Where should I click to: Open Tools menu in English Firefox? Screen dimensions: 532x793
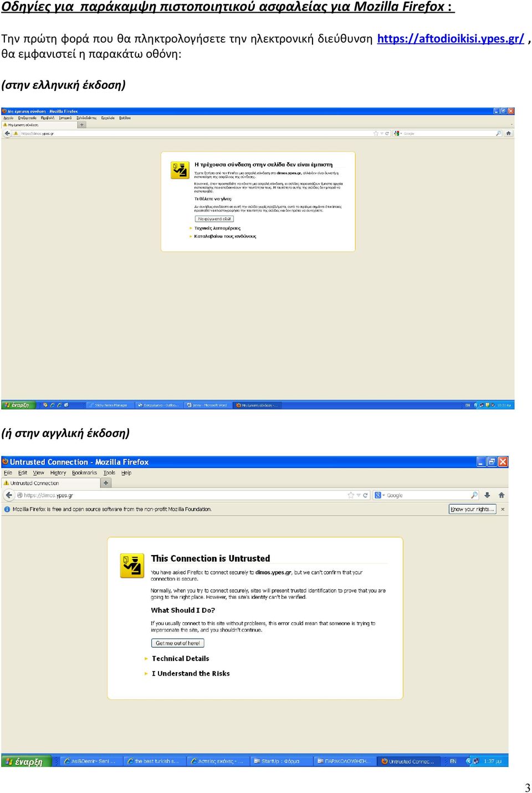click(109, 473)
